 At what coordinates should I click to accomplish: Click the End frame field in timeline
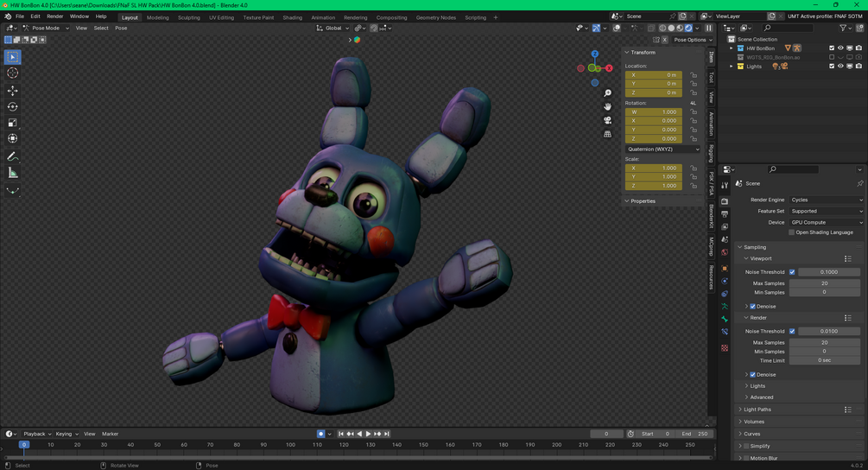(695, 434)
